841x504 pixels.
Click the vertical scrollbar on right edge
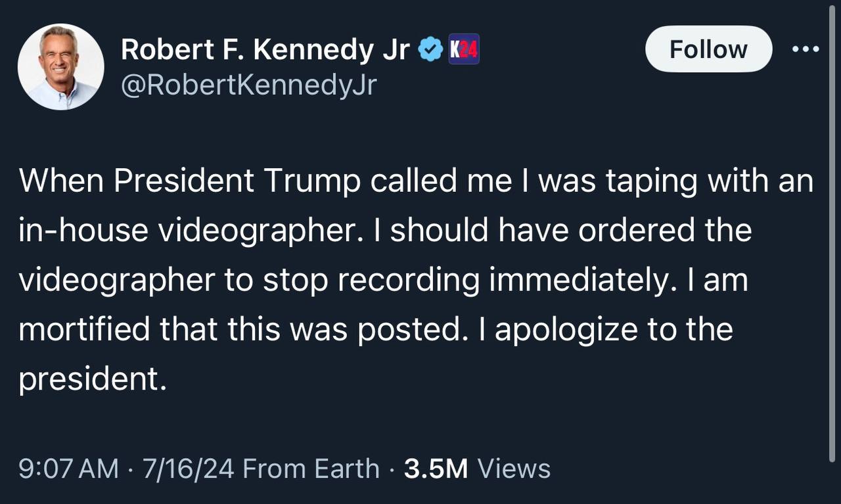[833, 232]
